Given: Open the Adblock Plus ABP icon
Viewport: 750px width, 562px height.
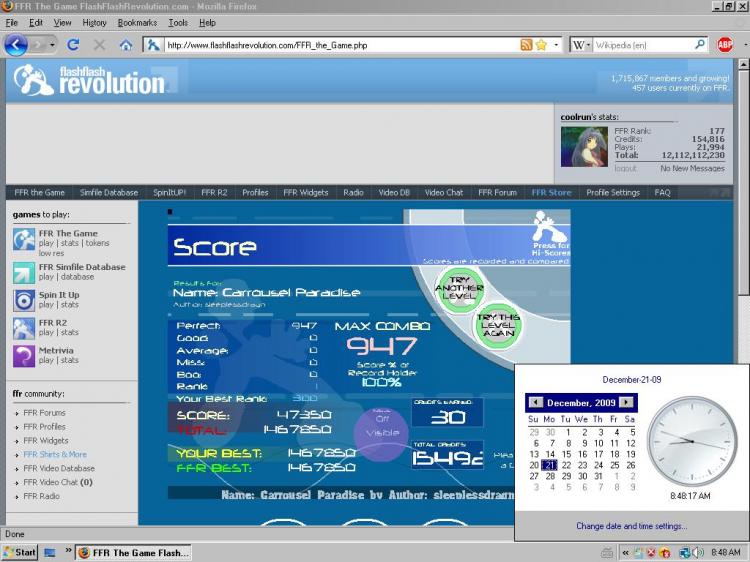Looking at the screenshot, I should pyautogui.click(x=725, y=45).
